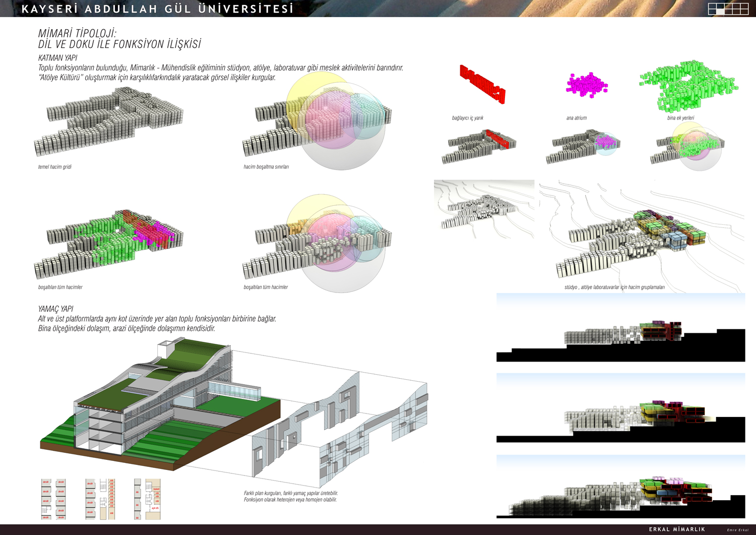
Task: Click the 'MİMARİ TİPOLOJİ:' main title
Action: point(77,33)
